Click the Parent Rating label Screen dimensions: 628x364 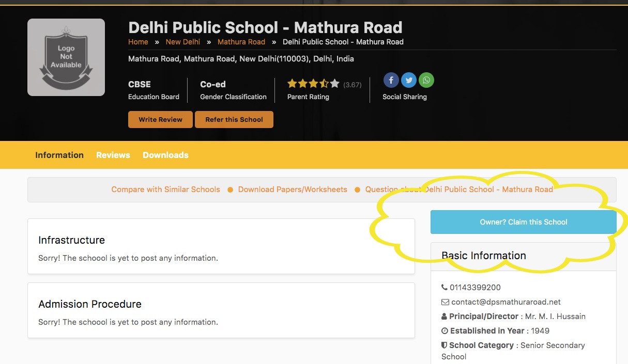[308, 97]
